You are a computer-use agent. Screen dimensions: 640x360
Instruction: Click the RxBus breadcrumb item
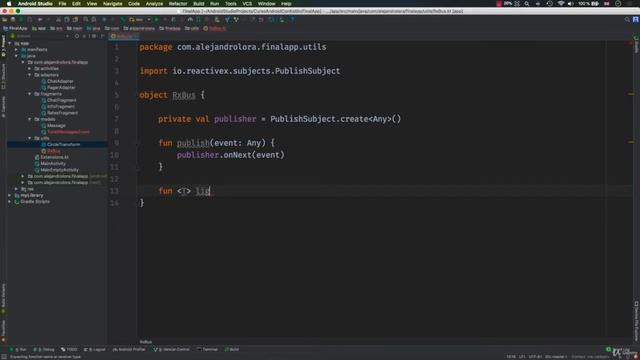215,29
